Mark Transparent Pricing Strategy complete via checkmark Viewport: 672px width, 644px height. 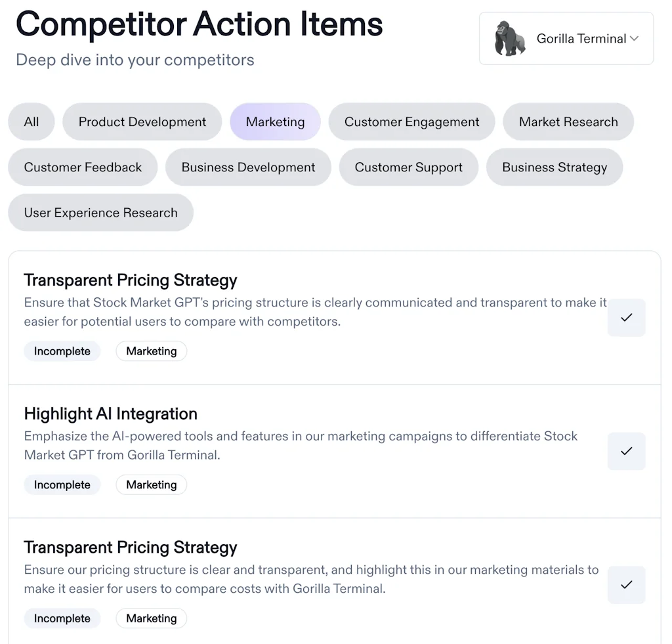coord(626,318)
